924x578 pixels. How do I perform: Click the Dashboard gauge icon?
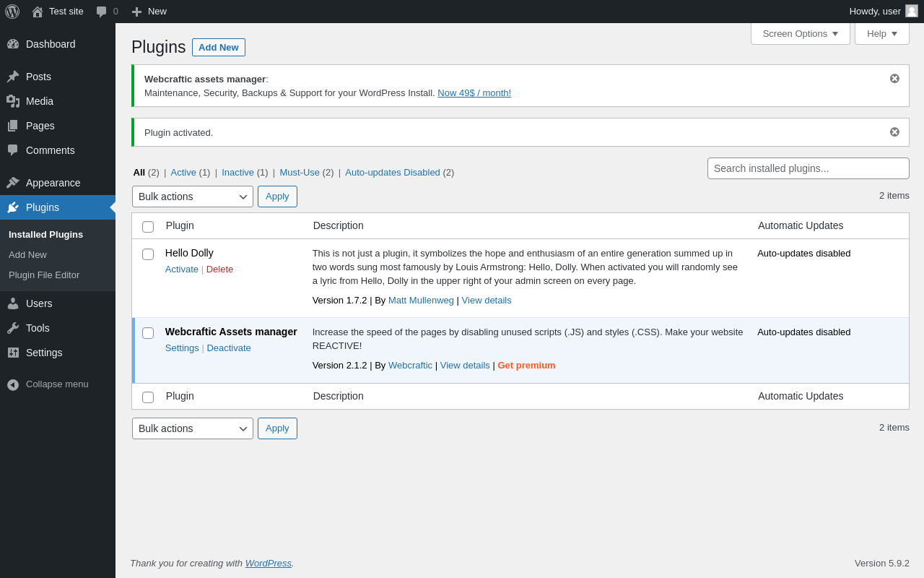point(13,44)
